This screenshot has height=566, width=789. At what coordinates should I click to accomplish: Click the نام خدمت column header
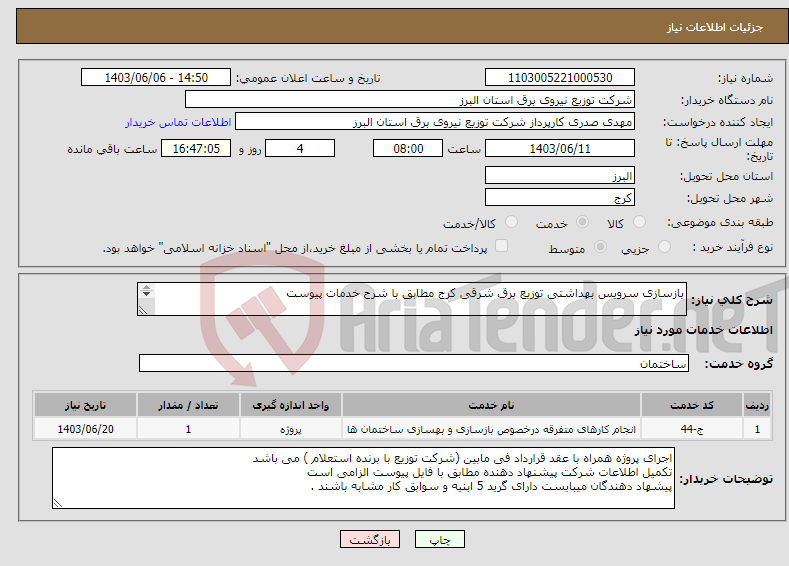[491, 405]
